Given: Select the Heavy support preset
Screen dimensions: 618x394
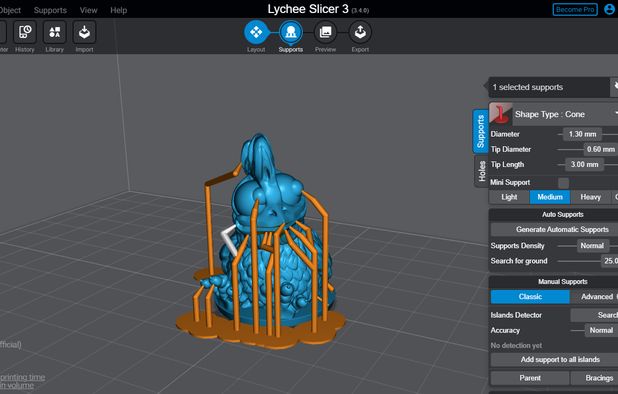Looking at the screenshot, I should click(x=590, y=197).
